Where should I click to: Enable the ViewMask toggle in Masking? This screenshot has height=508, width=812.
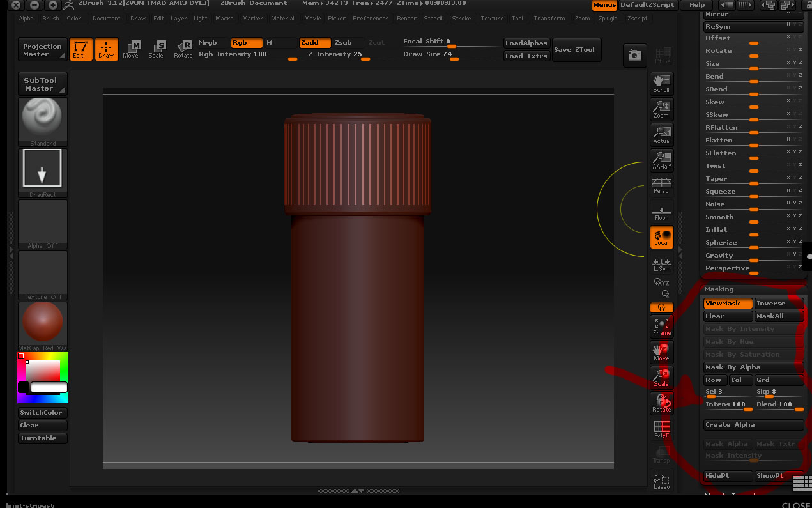[x=727, y=303]
